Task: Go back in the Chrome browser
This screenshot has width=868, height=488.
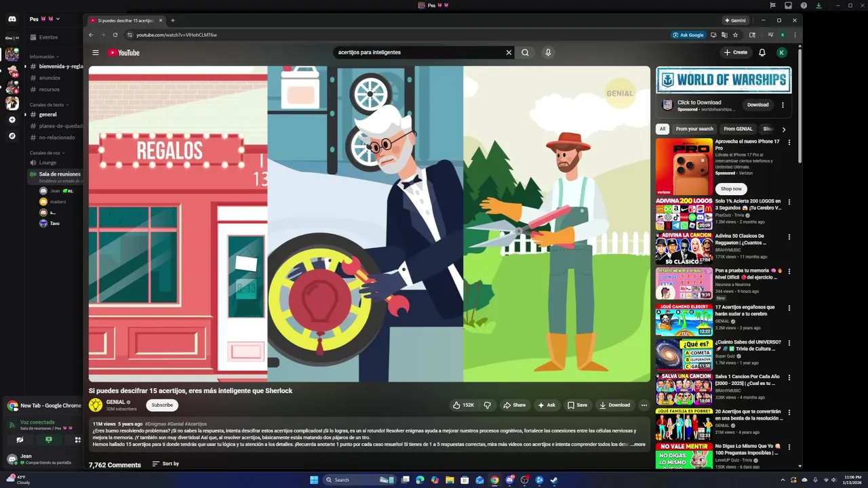Action: click(91, 35)
